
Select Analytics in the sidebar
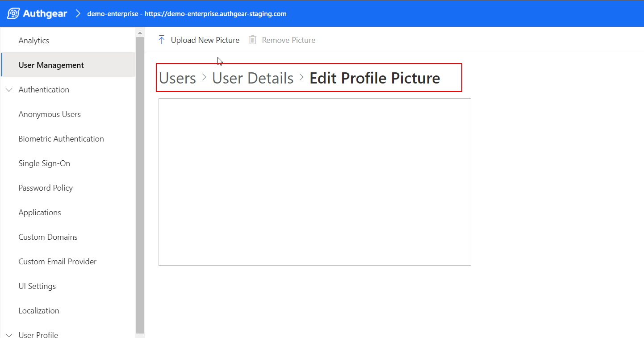tap(33, 40)
